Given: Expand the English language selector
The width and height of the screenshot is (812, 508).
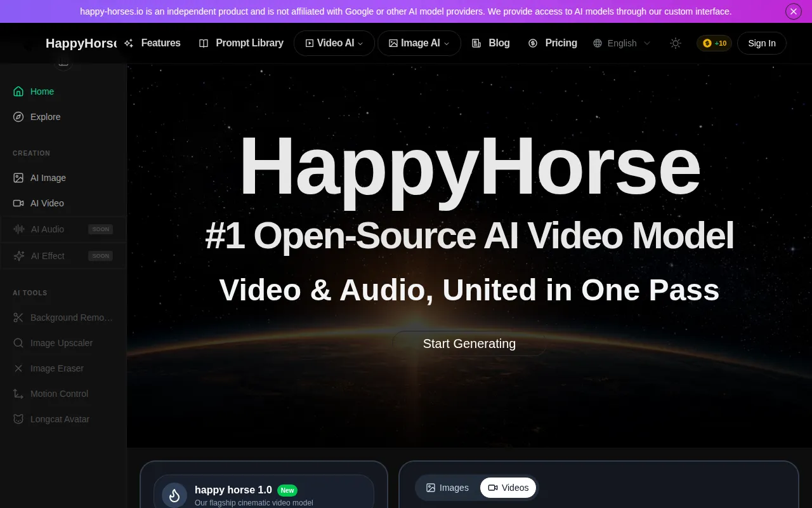Looking at the screenshot, I should coord(621,43).
